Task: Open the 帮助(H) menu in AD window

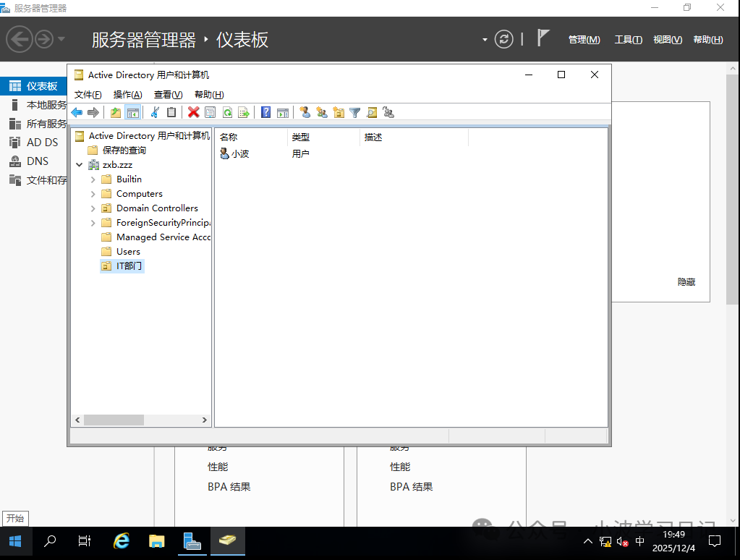Action: coord(209,95)
